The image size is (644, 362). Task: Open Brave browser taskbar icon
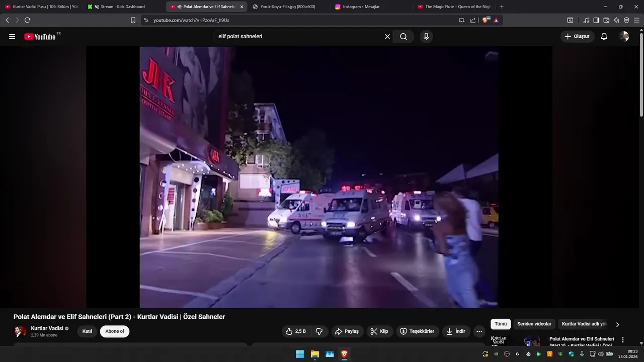coord(345,354)
